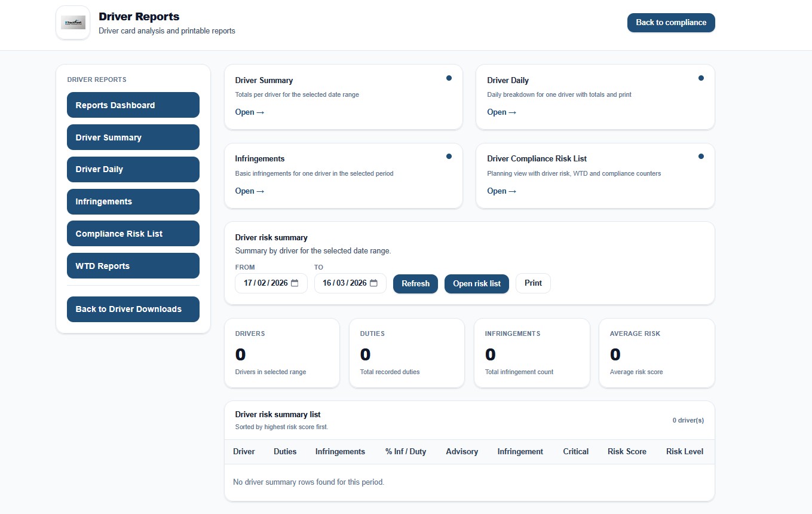Open the TO date calendar icon

click(375, 283)
